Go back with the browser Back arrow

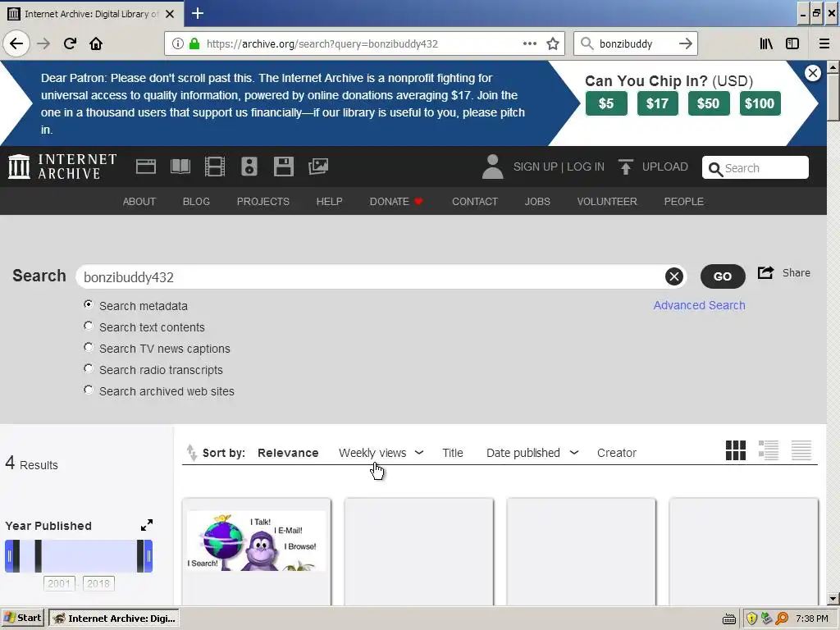tap(16, 43)
